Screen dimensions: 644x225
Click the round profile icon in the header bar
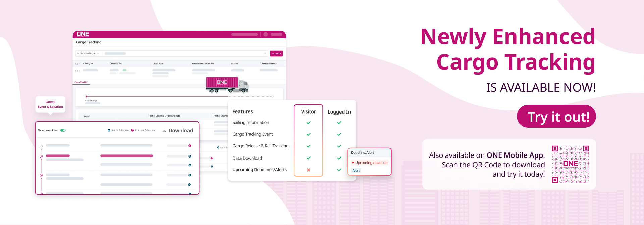click(x=266, y=34)
